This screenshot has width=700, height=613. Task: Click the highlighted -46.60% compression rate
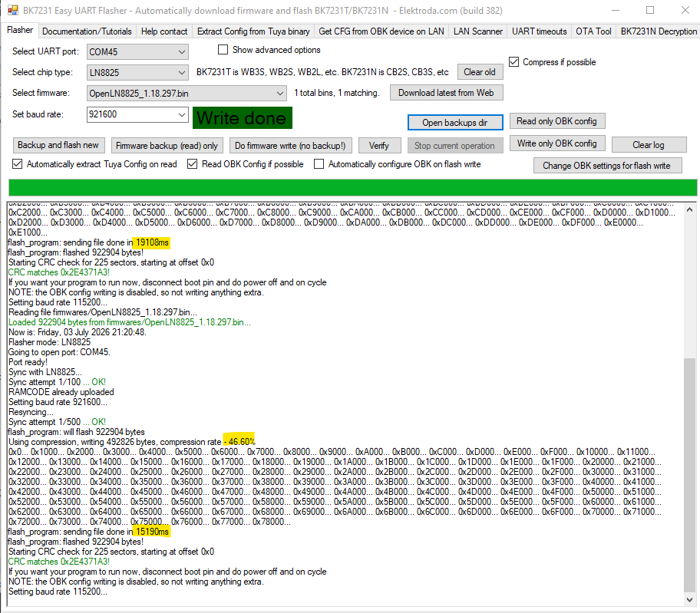pos(239,441)
